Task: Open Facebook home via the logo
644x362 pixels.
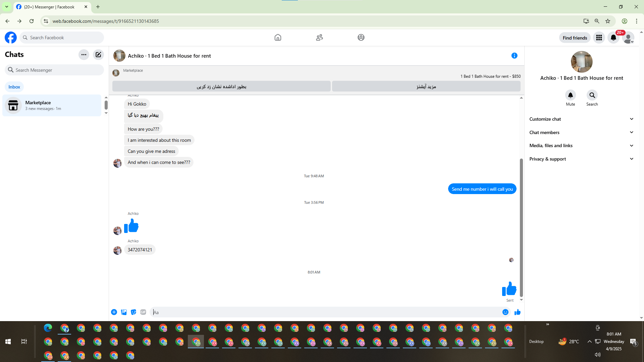Action: tap(11, 38)
